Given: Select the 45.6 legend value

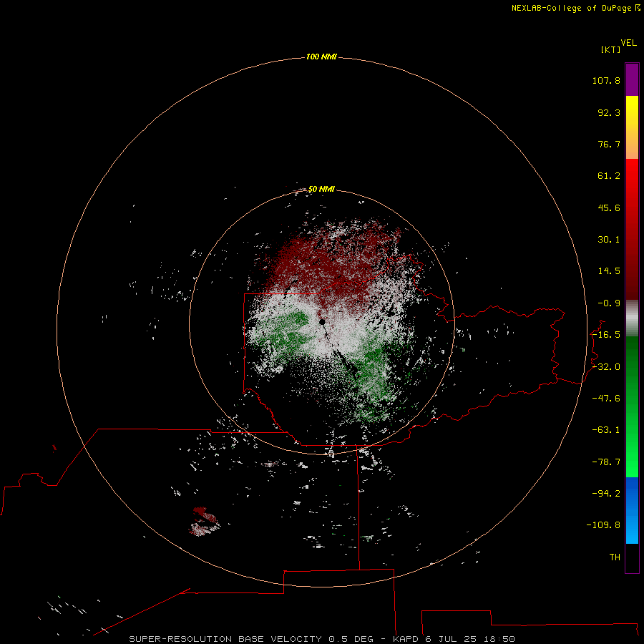Looking at the screenshot, I should coord(609,208).
